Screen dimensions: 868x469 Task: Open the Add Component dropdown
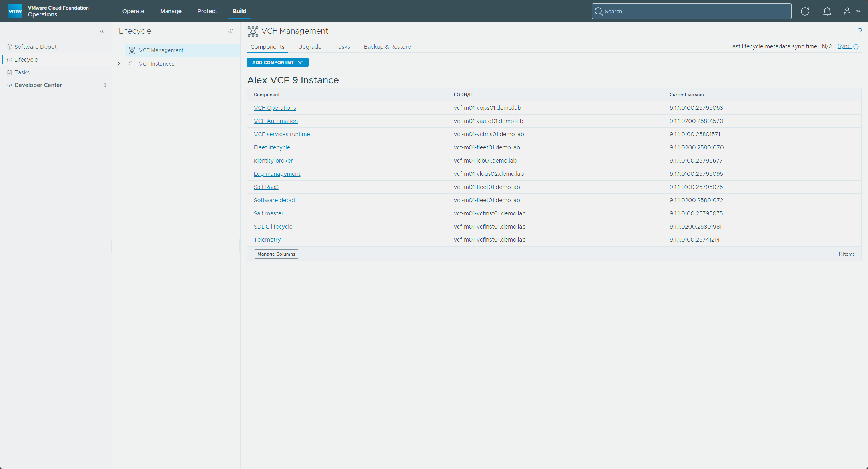click(278, 62)
